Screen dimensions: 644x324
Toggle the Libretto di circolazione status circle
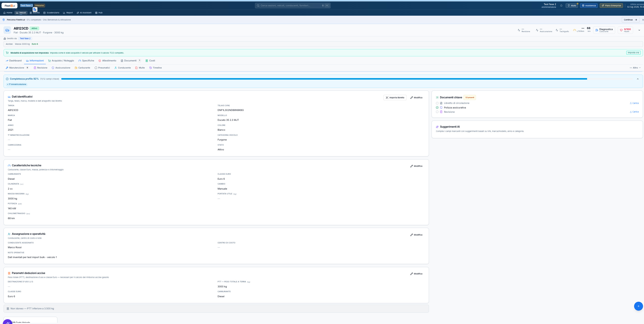coord(437,103)
